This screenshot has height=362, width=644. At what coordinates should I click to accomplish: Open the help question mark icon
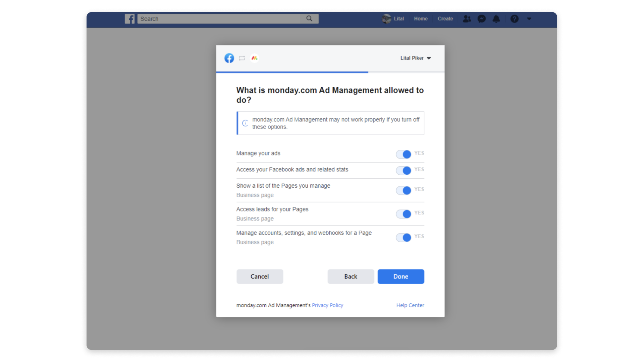point(515,19)
